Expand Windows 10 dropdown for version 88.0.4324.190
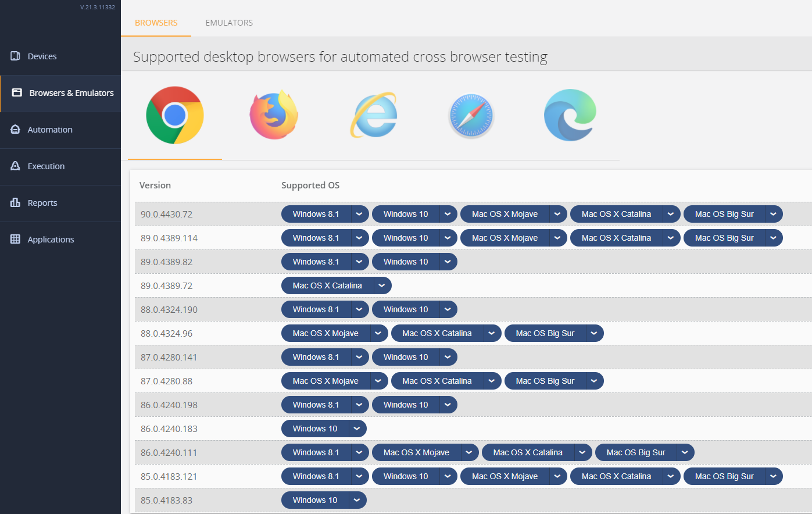The image size is (812, 514). 448,309
